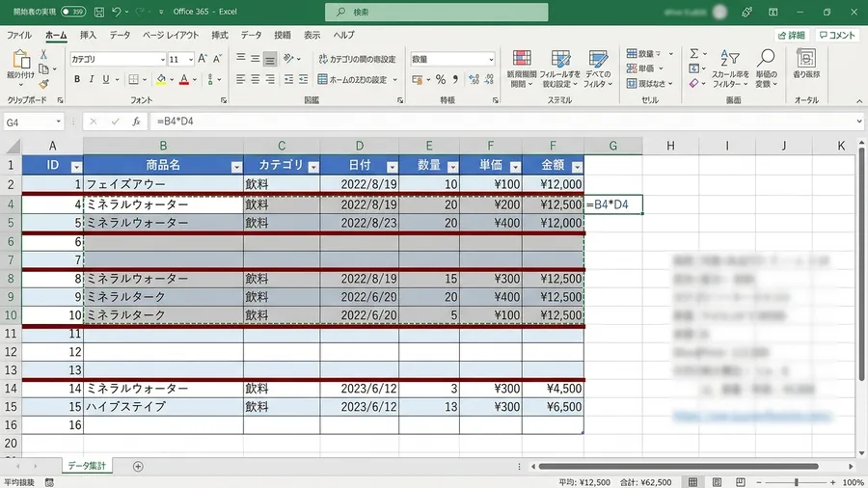The width and height of the screenshot is (868, 488).
Task: Open the cell styles icon
Action: pyautogui.click(x=598, y=58)
